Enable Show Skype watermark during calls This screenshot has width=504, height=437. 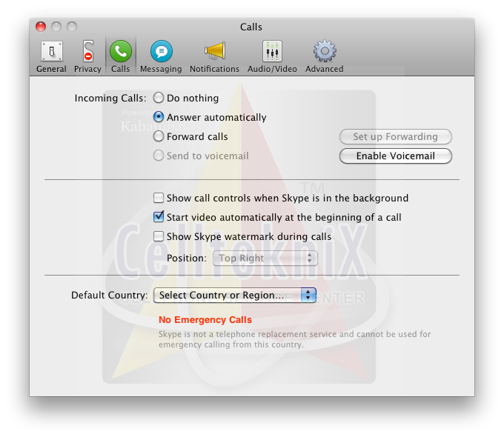coord(159,236)
